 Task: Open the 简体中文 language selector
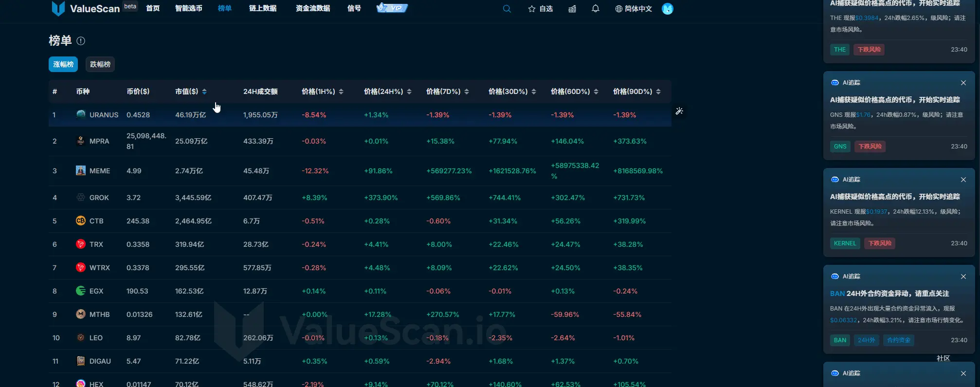click(x=634, y=9)
